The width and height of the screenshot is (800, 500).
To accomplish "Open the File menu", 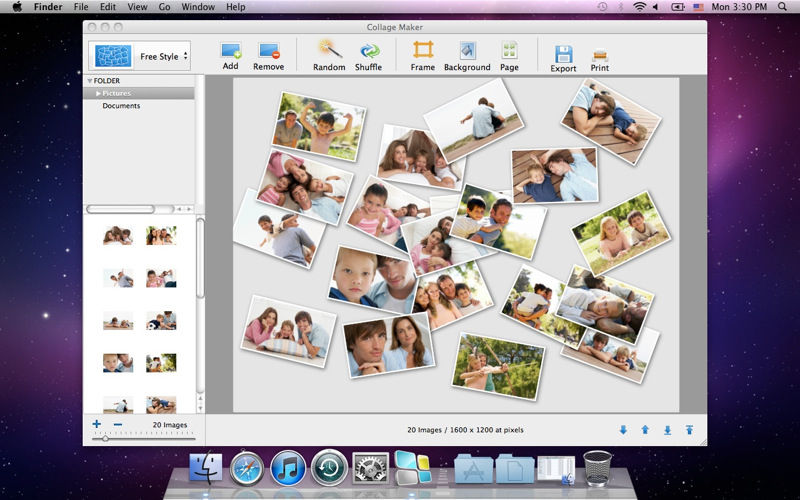I will 81,7.
